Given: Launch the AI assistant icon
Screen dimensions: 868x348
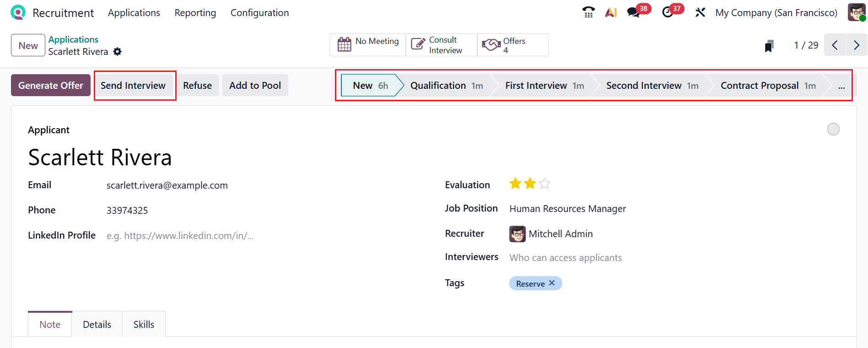Looking at the screenshot, I should [x=611, y=12].
